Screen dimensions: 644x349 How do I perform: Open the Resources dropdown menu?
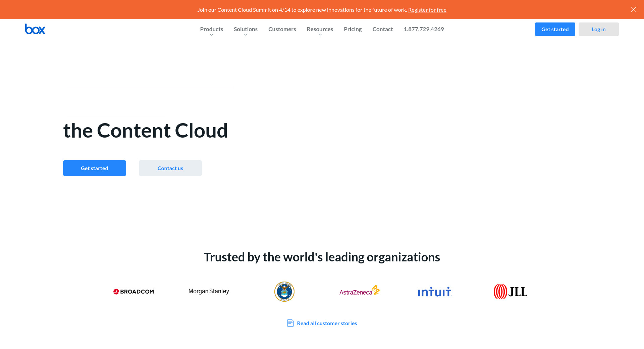click(x=320, y=30)
